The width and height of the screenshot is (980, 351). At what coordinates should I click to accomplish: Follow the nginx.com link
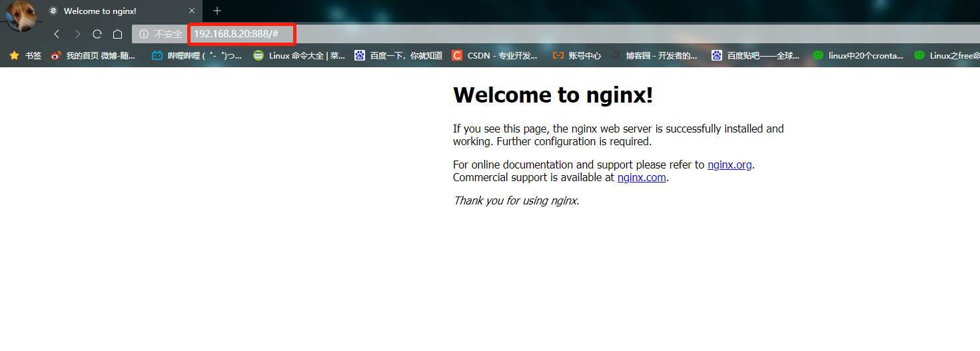(x=642, y=177)
